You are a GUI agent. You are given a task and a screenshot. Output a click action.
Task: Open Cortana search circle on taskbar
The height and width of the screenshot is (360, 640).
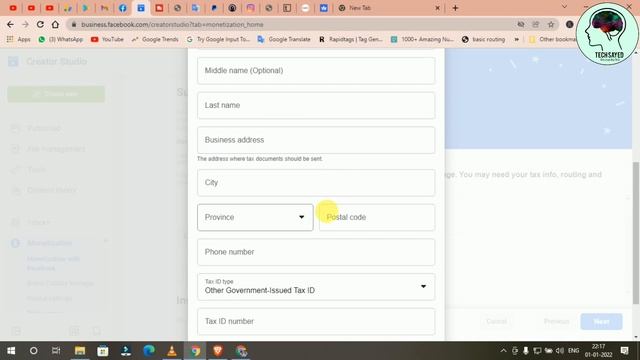click(x=33, y=351)
